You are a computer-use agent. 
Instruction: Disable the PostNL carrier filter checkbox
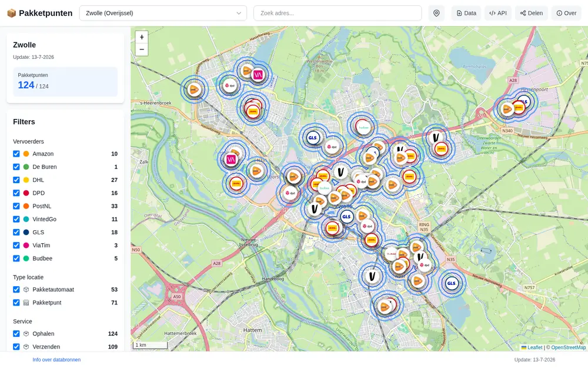coord(16,206)
